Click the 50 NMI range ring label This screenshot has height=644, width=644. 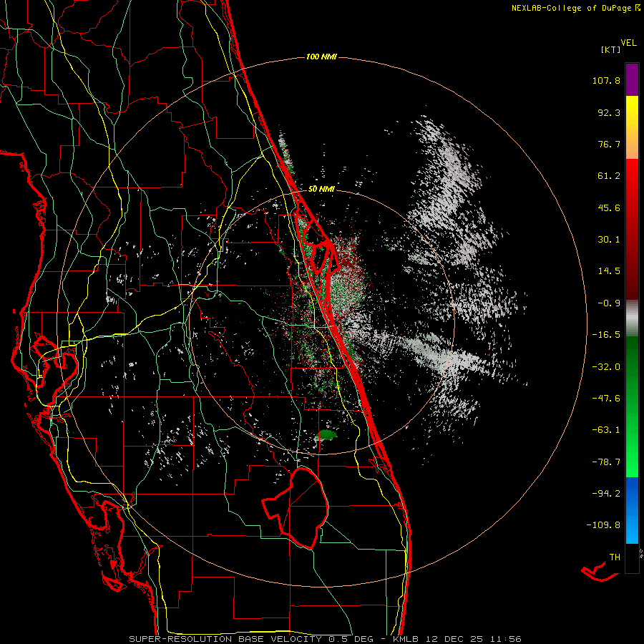(x=321, y=189)
